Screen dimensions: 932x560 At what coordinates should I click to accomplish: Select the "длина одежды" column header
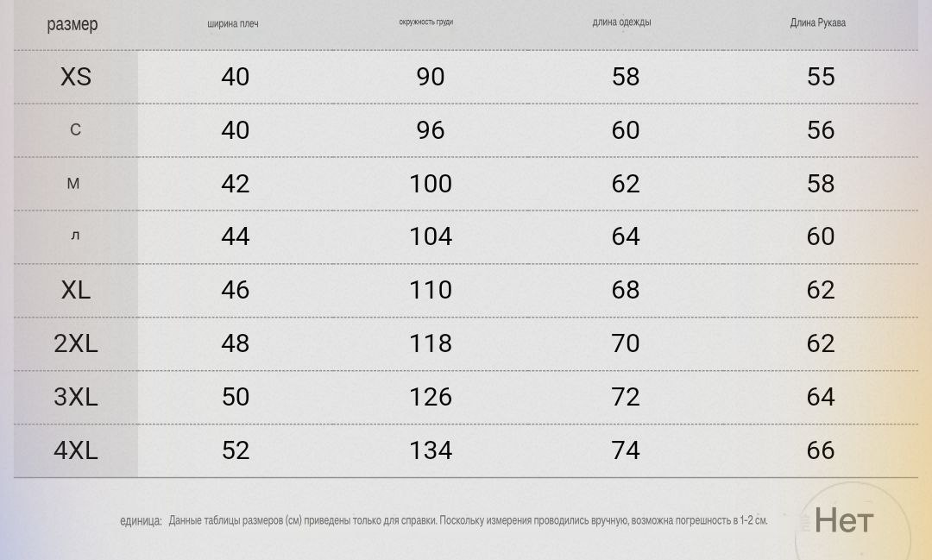(621, 22)
